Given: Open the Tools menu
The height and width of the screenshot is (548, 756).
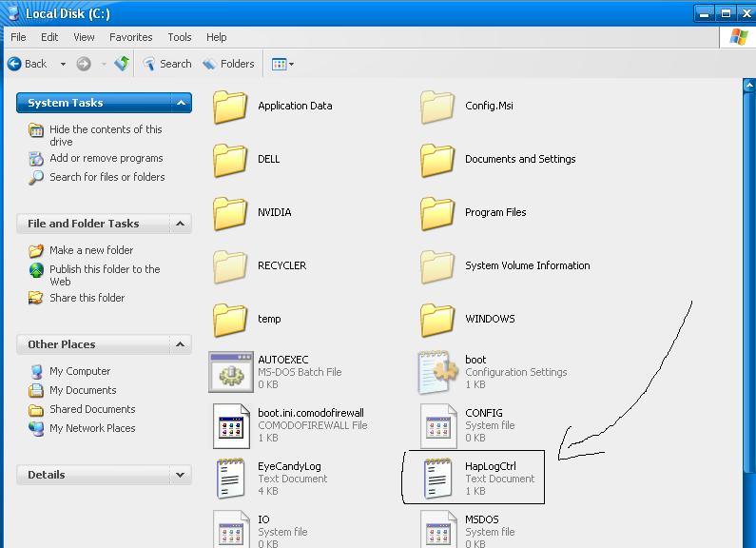Looking at the screenshot, I should [180, 37].
